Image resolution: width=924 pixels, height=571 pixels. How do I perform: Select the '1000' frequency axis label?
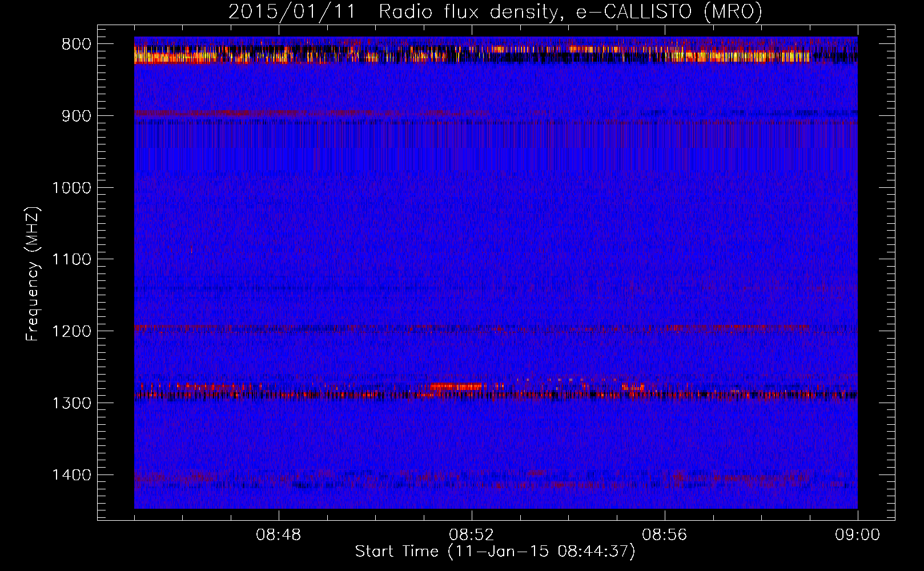pyautogui.click(x=71, y=188)
